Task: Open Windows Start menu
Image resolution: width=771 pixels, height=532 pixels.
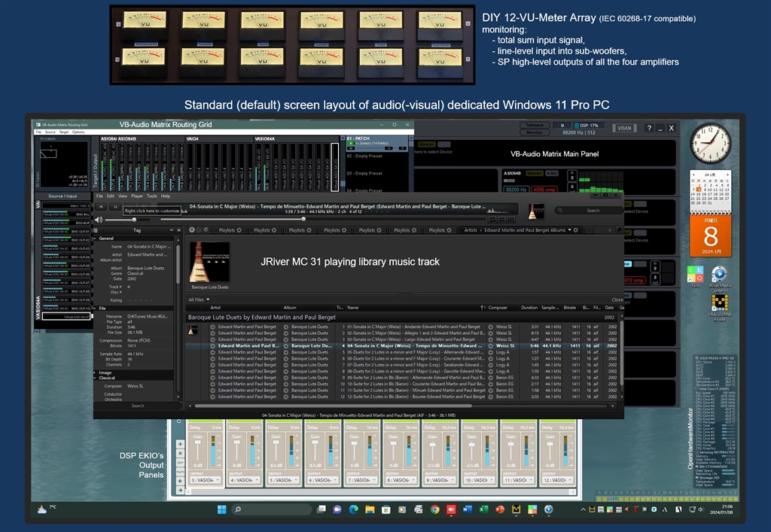Action: click(221, 509)
